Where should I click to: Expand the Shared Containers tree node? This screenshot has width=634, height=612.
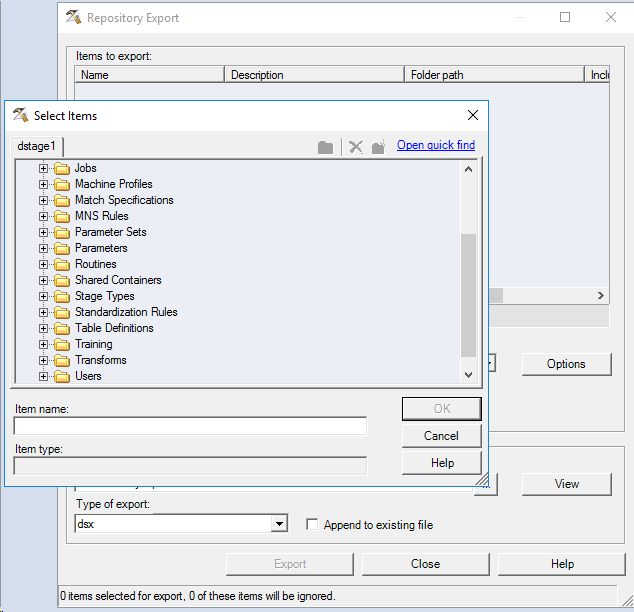(43, 280)
